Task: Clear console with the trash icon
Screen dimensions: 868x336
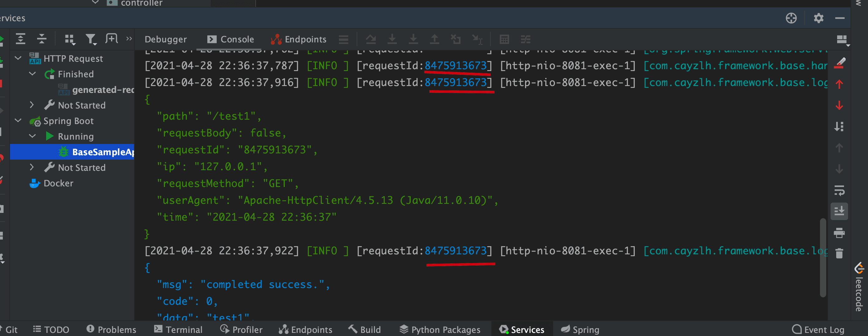Action: (x=839, y=253)
